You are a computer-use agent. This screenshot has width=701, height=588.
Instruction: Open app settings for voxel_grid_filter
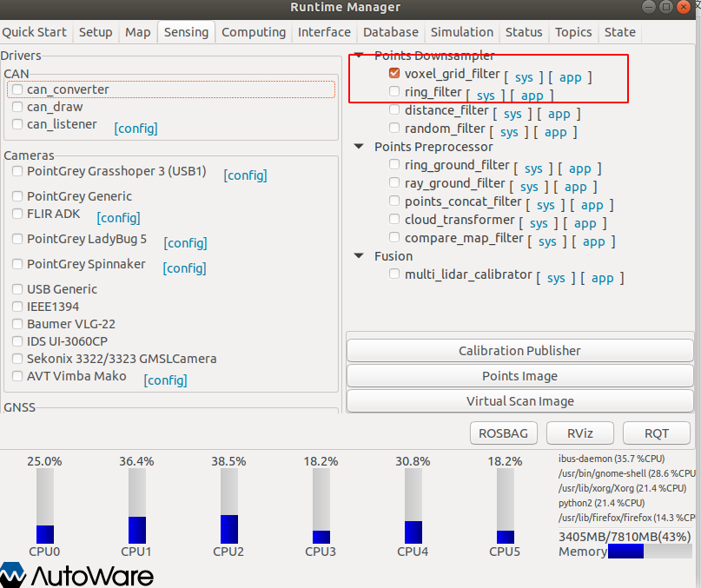point(571,77)
